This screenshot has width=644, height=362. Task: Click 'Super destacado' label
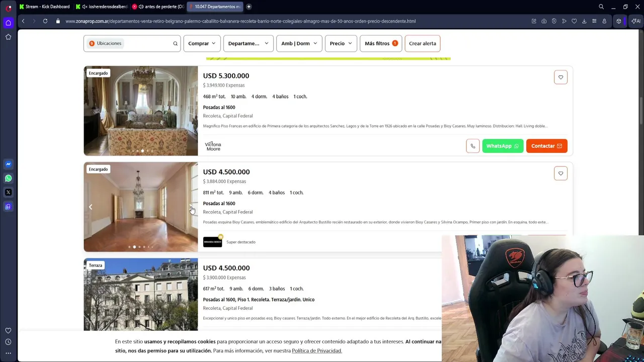(x=241, y=242)
